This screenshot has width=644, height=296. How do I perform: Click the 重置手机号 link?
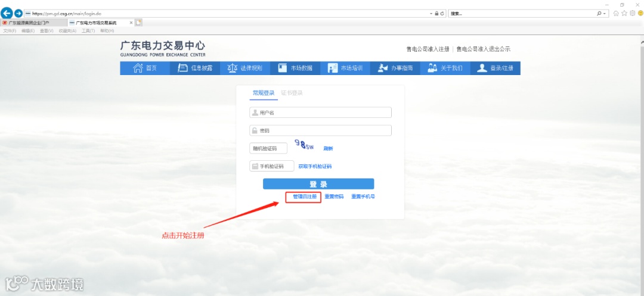click(363, 197)
